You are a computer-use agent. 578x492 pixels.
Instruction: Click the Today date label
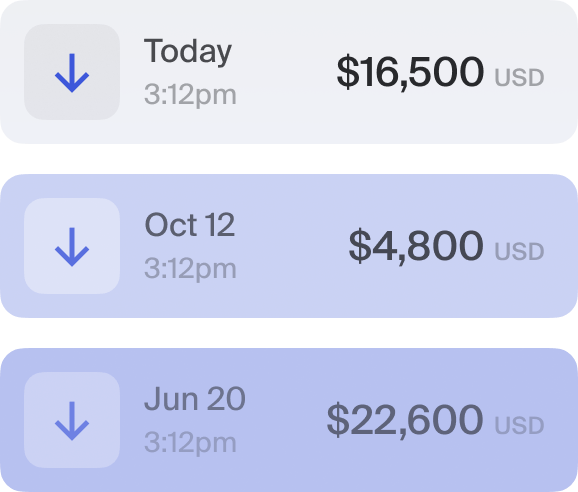(x=188, y=52)
